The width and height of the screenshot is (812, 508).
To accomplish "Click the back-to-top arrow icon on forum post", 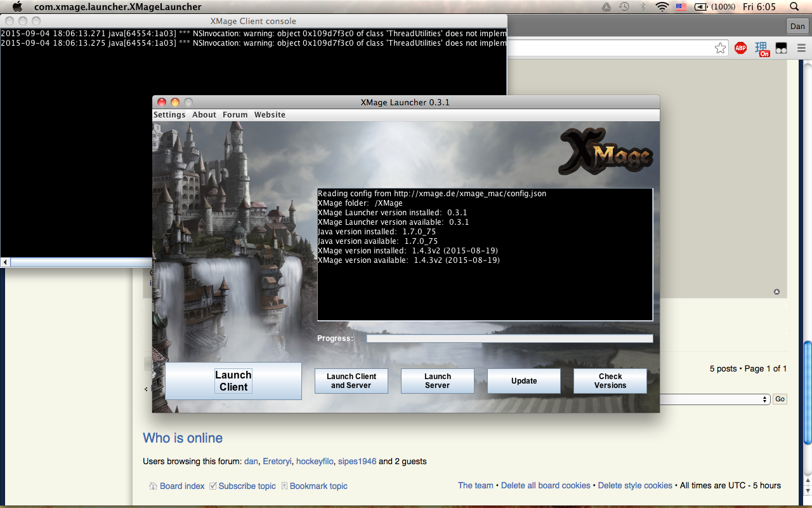I will [x=776, y=292].
